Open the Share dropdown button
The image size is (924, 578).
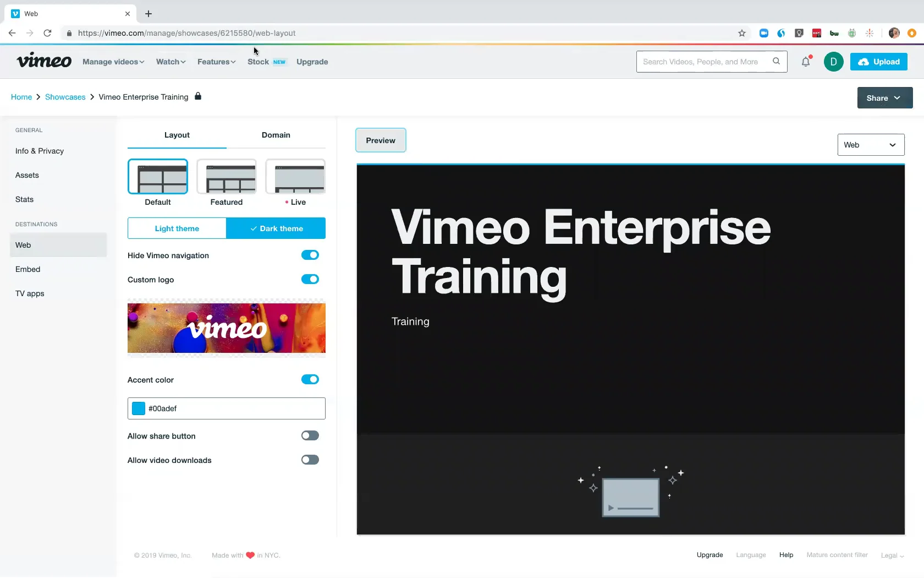coord(885,98)
